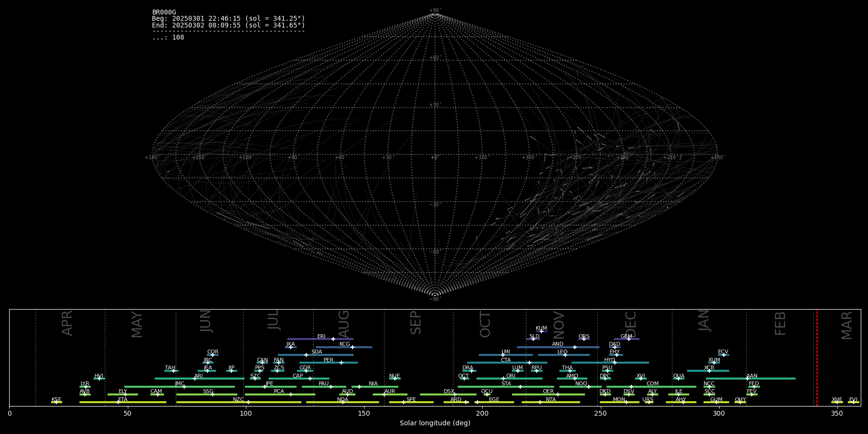Click the peak marker on the CTA bar
This screenshot has height=434, width=868.
tap(529, 363)
